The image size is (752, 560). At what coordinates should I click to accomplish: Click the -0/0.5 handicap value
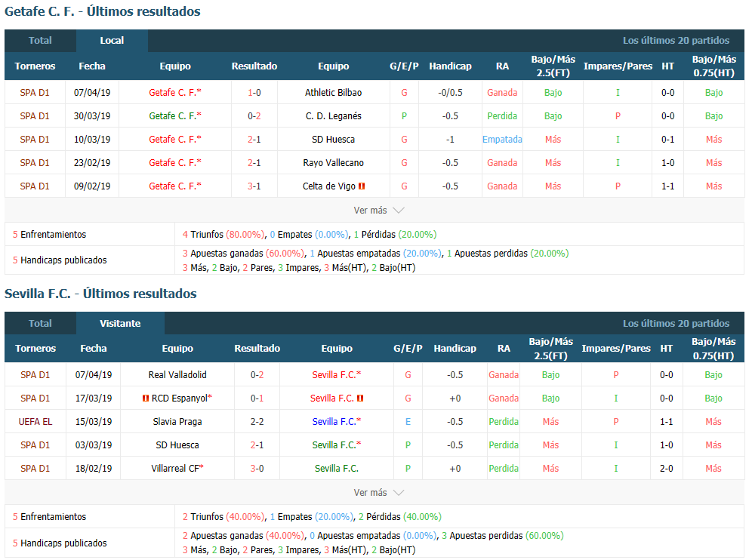point(450,93)
